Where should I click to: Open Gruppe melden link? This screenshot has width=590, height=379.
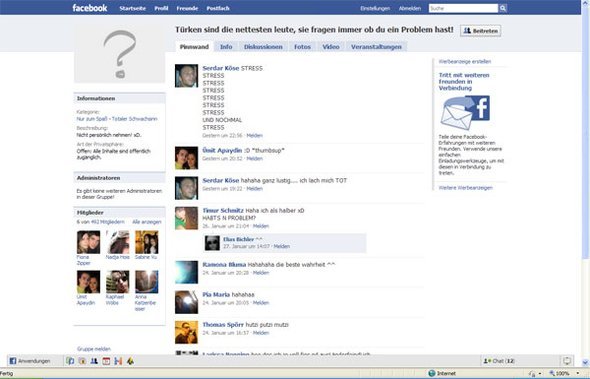click(x=94, y=349)
